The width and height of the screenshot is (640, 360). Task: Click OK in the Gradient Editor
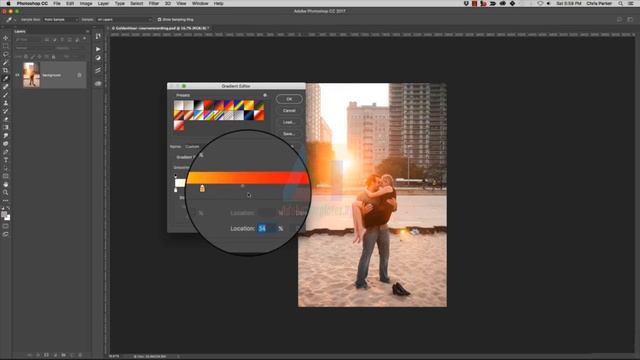289,99
